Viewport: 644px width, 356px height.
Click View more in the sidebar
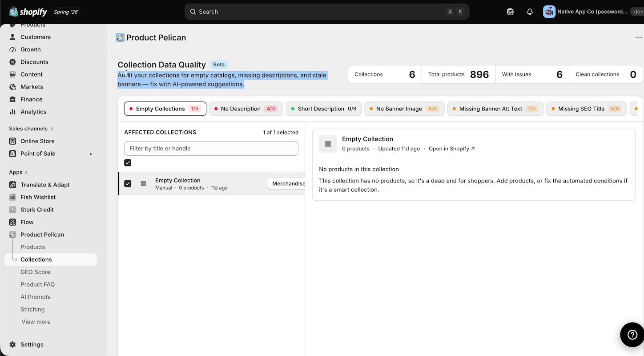coord(36,322)
